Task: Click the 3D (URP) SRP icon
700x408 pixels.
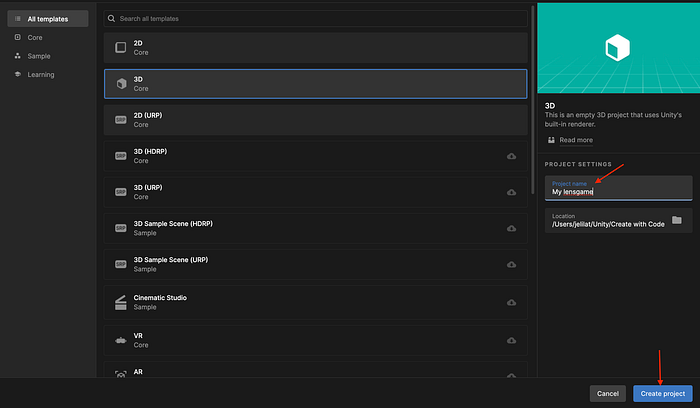Action: point(121,192)
